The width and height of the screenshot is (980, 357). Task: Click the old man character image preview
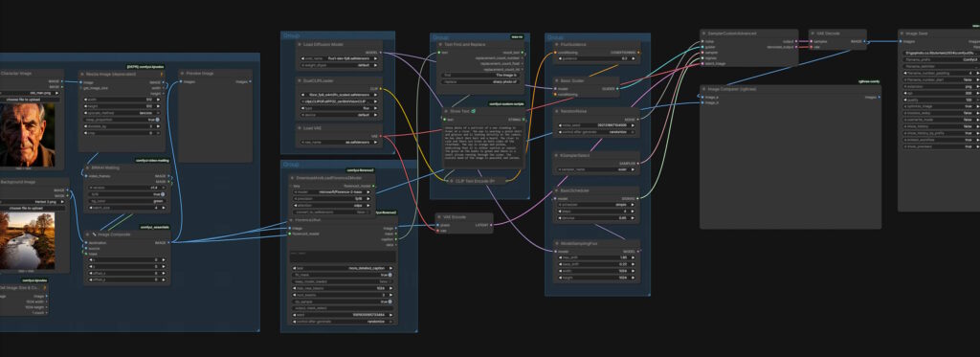click(x=27, y=134)
